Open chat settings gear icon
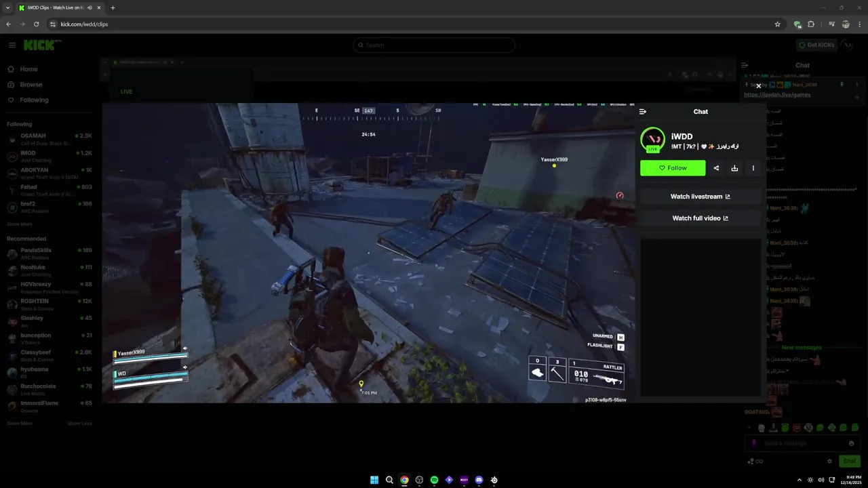This screenshot has width=868, height=488. coord(829,461)
